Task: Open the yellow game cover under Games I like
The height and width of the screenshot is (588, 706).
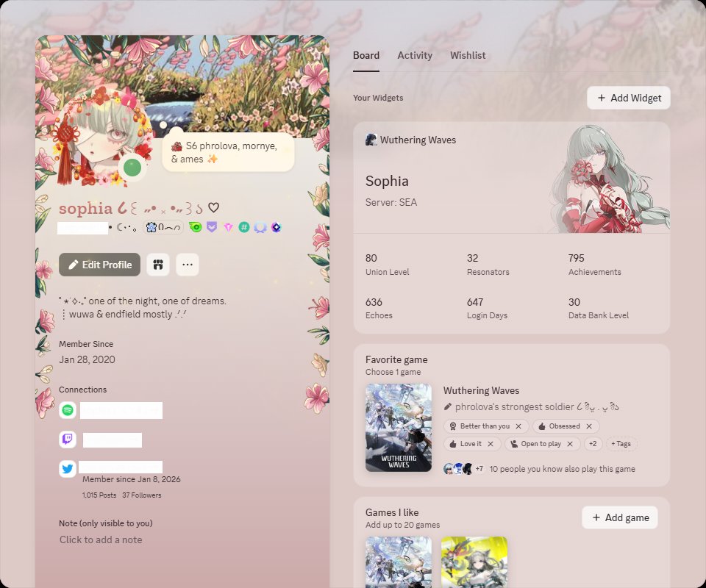Action: (474, 562)
